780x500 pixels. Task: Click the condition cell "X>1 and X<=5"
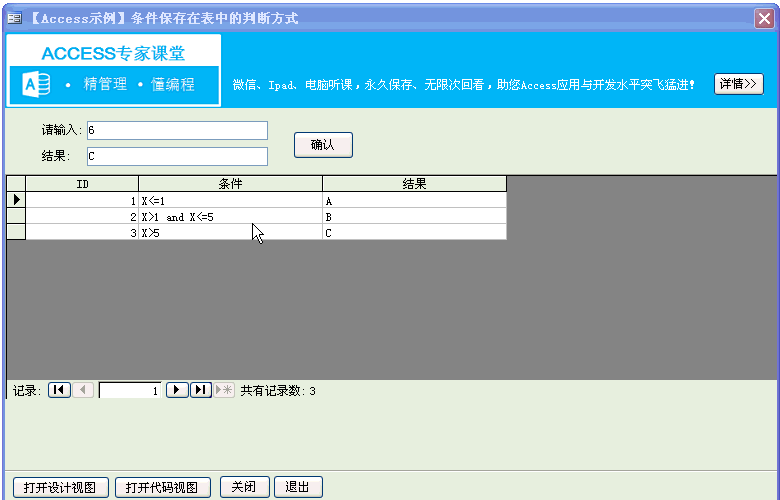coord(230,216)
